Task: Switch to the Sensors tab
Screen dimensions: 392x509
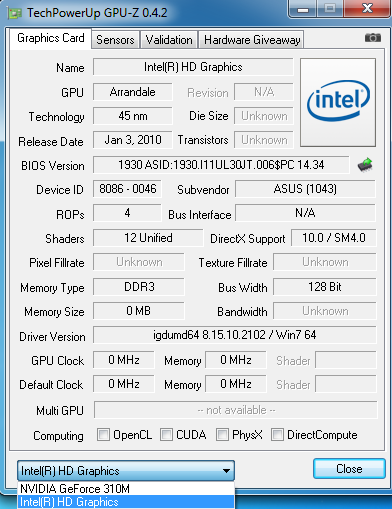Action: coord(115,40)
